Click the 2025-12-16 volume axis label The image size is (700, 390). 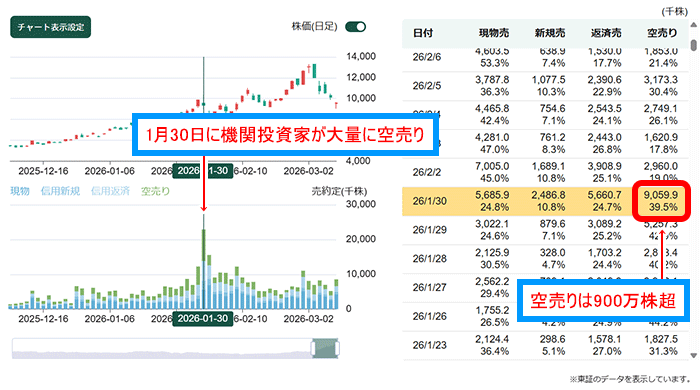coord(43,319)
